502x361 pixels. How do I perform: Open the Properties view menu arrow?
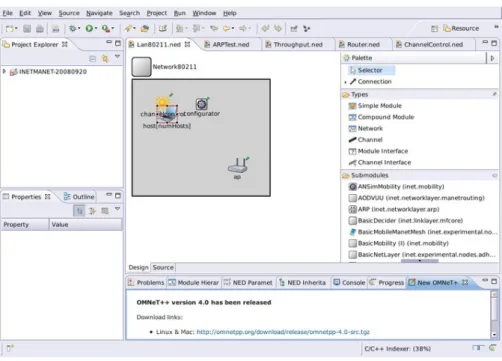click(x=117, y=209)
